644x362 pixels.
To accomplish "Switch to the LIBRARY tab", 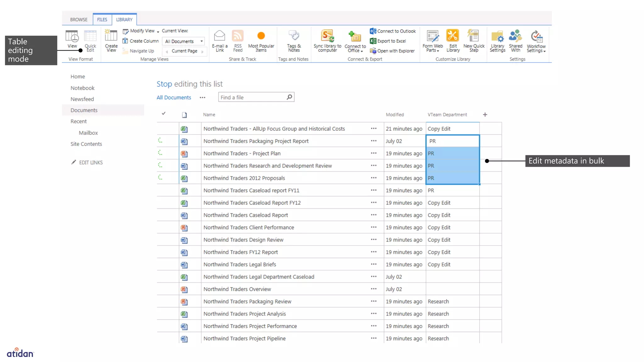I will [124, 19].
